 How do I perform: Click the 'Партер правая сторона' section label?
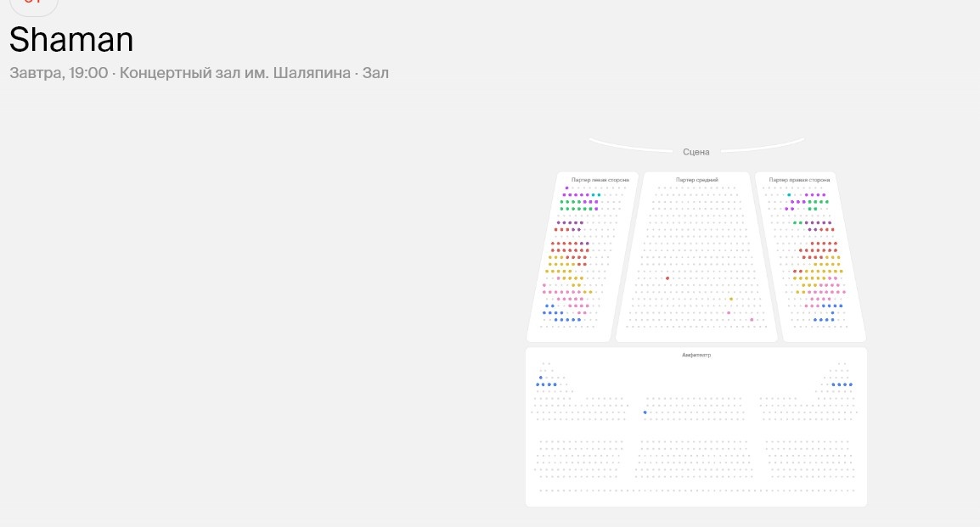(x=799, y=180)
